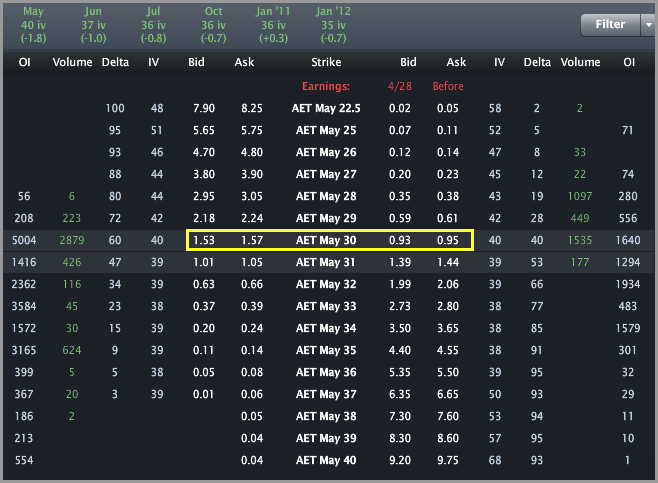658x483 pixels.
Task: Click the puts OI column header
Action: point(629,62)
